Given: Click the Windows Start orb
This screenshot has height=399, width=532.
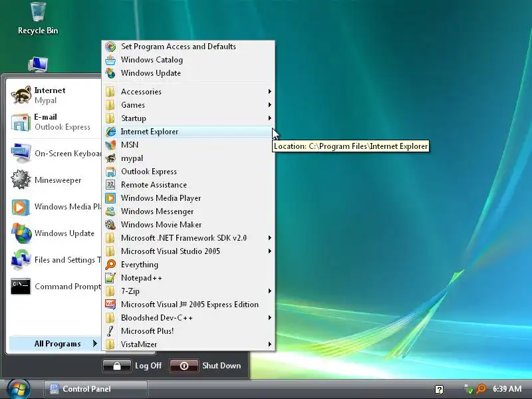Looking at the screenshot, I should point(19,389).
